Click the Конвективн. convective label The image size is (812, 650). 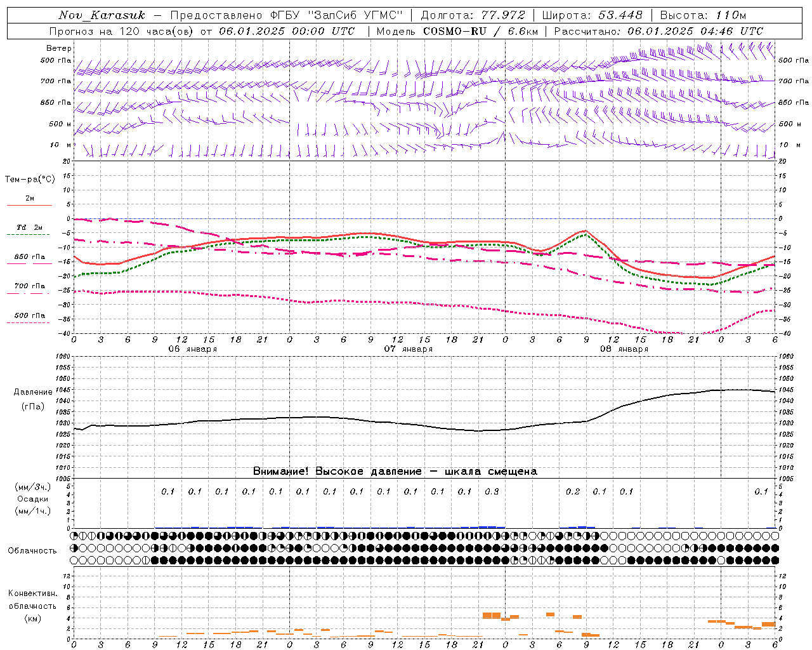click(x=33, y=594)
